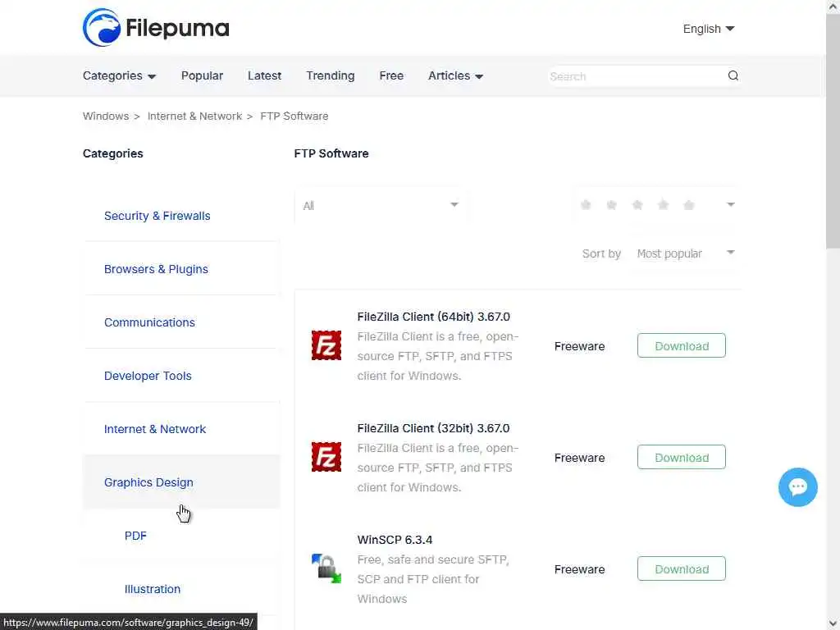The width and height of the screenshot is (840, 630).
Task: Expand the star rating filter arrow
Action: [x=730, y=204]
